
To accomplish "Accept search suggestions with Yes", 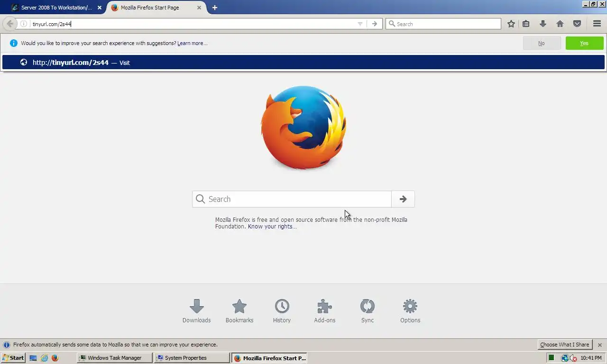I will (x=584, y=43).
